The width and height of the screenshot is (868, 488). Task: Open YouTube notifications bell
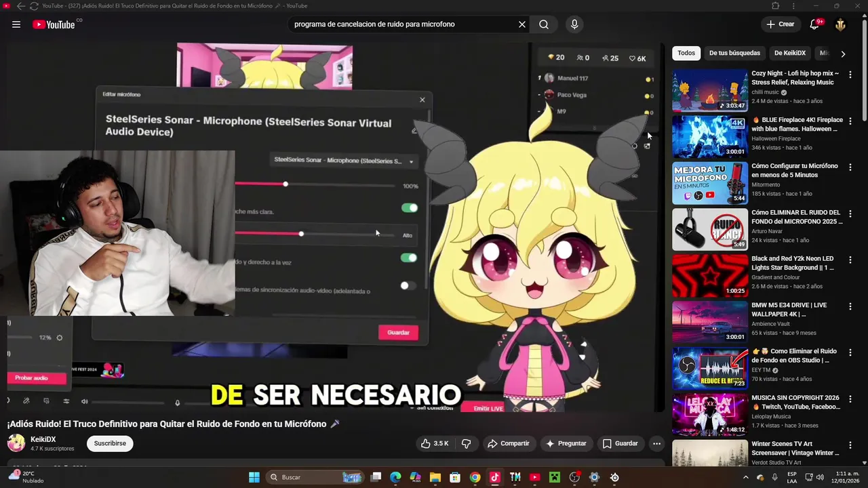click(x=816, y=24)
